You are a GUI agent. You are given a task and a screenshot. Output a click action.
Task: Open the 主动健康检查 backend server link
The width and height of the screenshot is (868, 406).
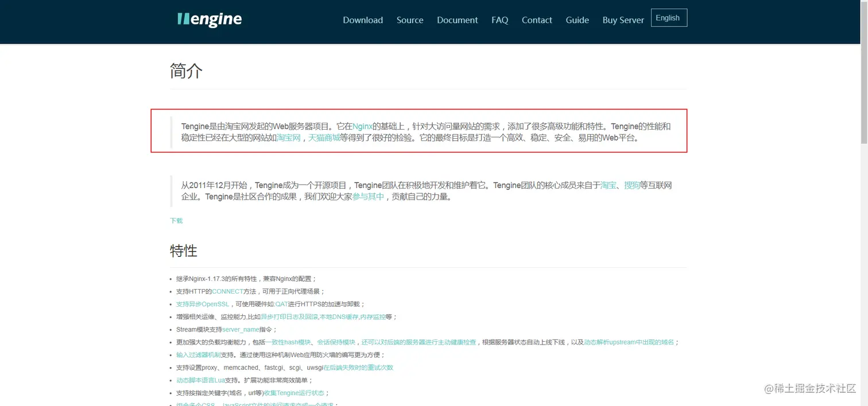419,342
